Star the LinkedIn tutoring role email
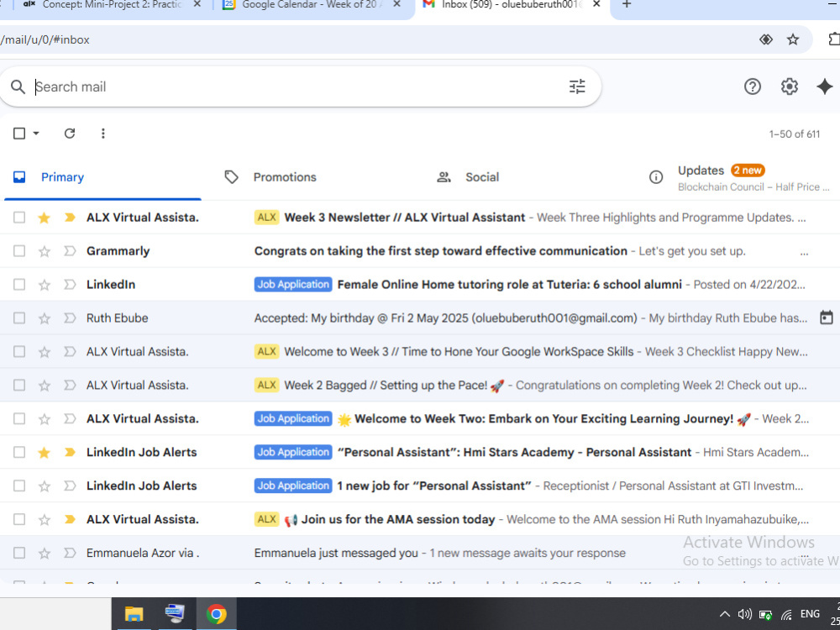 tap(45, 285)
